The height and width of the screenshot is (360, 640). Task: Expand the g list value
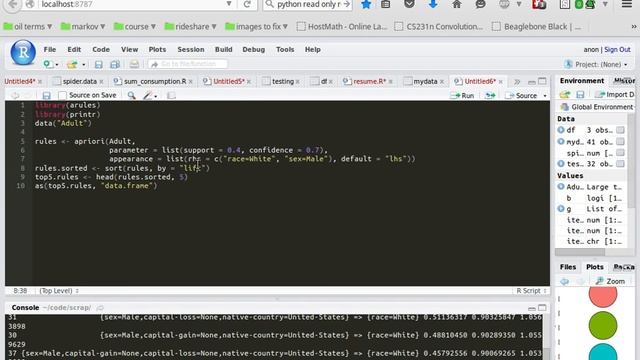(x=561, y=209)
